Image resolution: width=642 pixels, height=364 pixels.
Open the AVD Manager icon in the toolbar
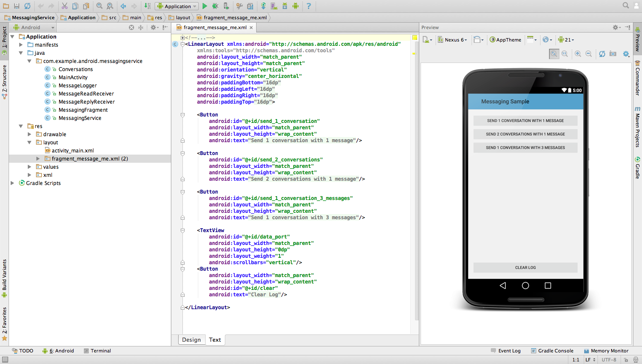point(274,6)
